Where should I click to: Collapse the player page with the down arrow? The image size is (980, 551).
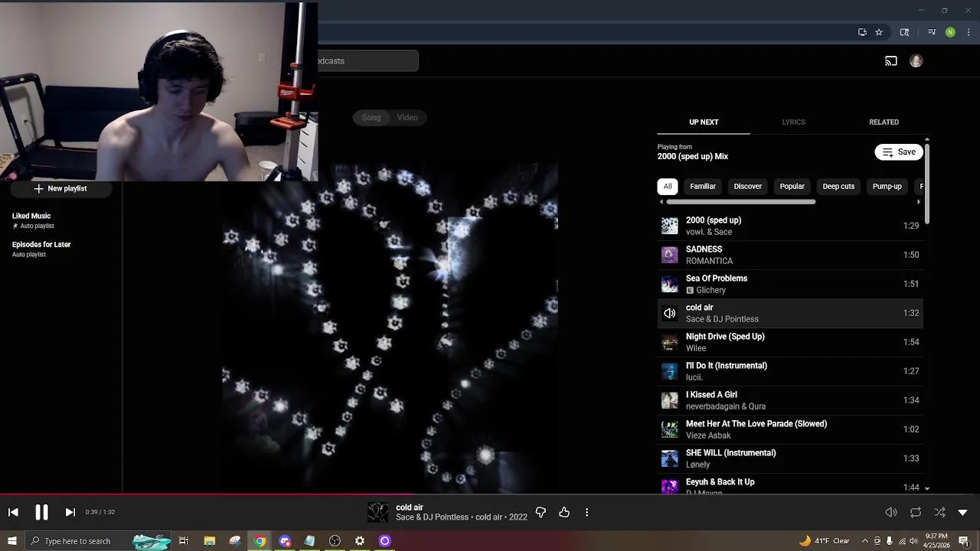[x=962, y=512]
